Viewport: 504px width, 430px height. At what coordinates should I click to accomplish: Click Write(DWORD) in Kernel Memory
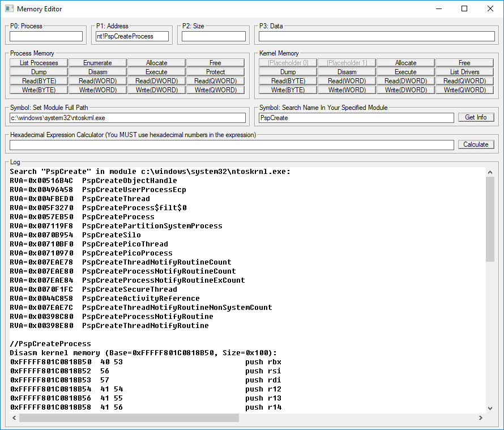pyautogui.click(x=405, y=90)
